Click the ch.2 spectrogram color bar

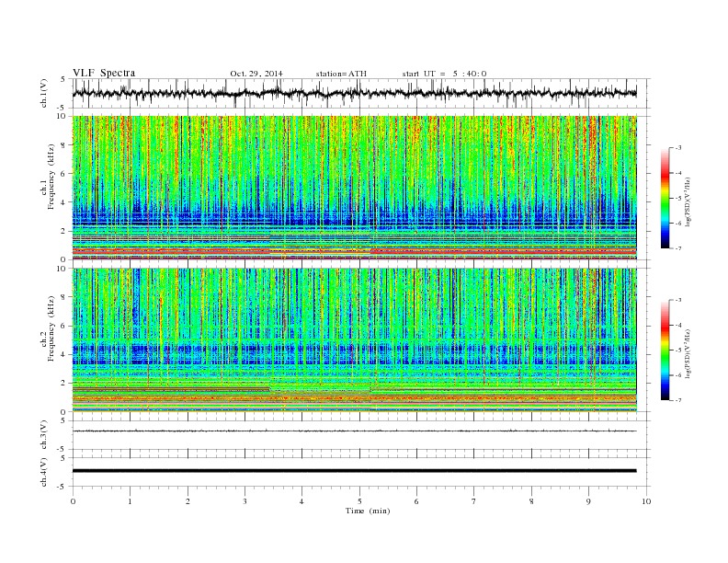pos(665,350)
